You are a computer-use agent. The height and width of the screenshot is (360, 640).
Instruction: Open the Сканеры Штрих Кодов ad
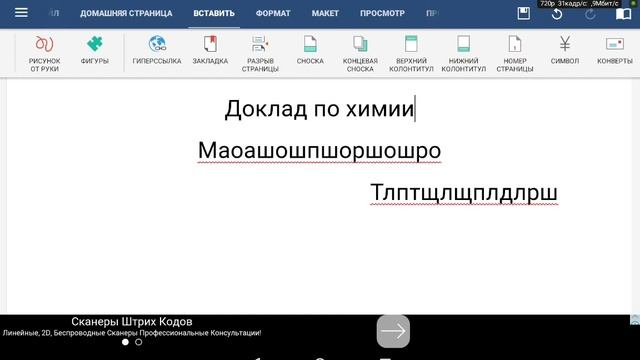[x=132, y=322]
